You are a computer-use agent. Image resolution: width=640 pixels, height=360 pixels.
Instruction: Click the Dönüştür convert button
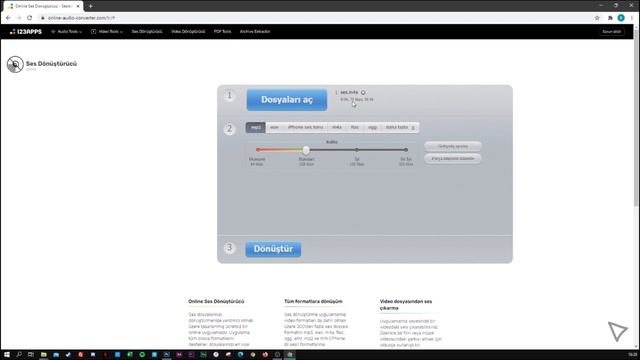pyautogui.click(x=273, y=249)
